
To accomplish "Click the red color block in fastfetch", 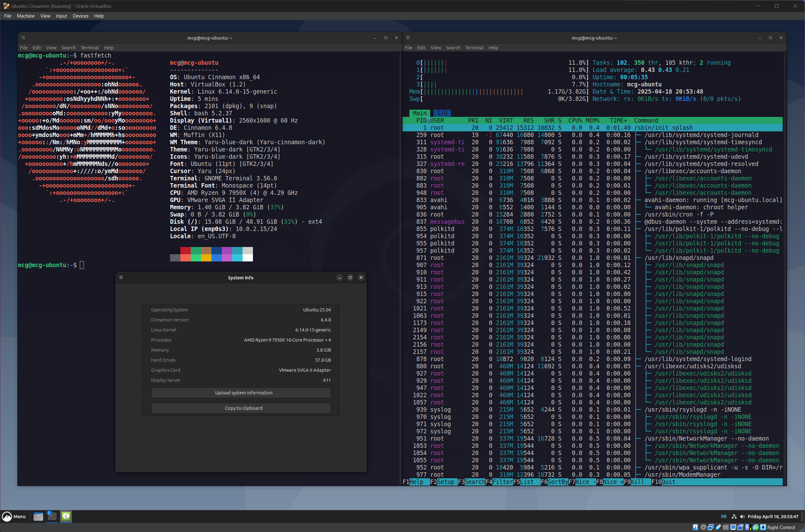I will [185, 250].
